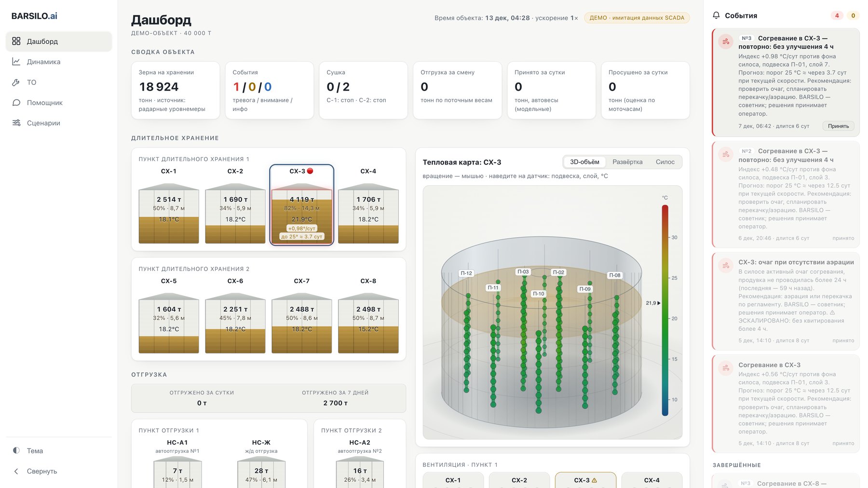This screenshot has width=868, height=488.
Task: Click the Тема half-moon icon
Action: pos(16,450)
